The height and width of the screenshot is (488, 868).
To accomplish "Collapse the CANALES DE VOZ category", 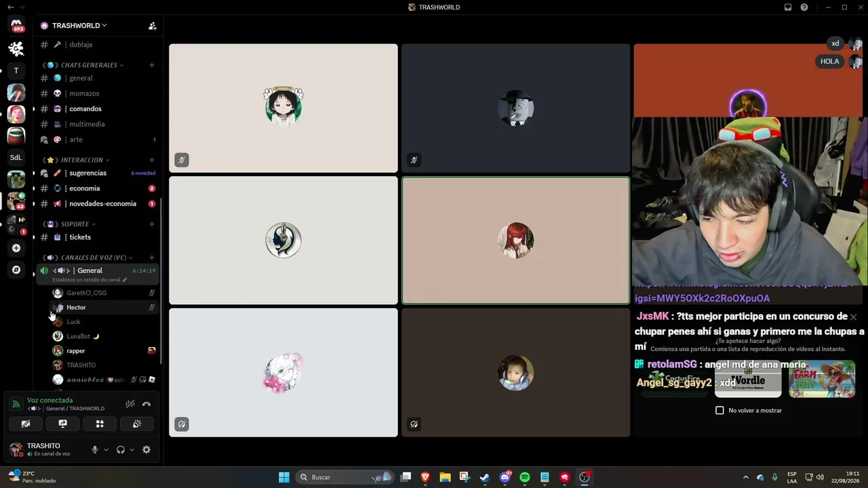I will (89, 258).
